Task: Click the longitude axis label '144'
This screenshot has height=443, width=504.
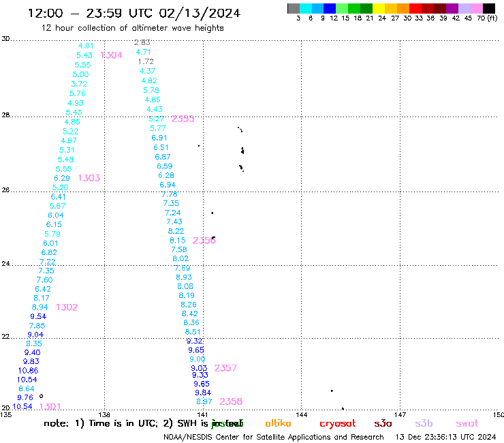Action: pyautogui.click(x=302, y=414)
